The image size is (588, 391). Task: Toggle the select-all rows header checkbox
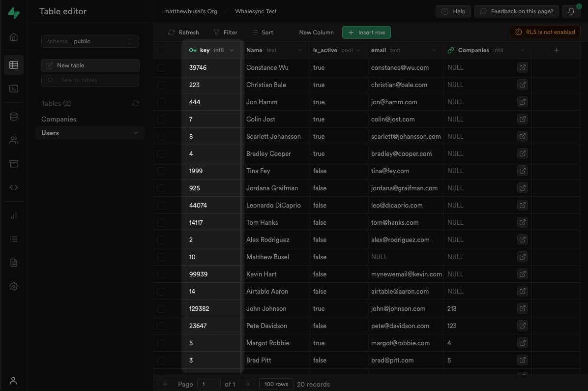[x=161, y=50]
